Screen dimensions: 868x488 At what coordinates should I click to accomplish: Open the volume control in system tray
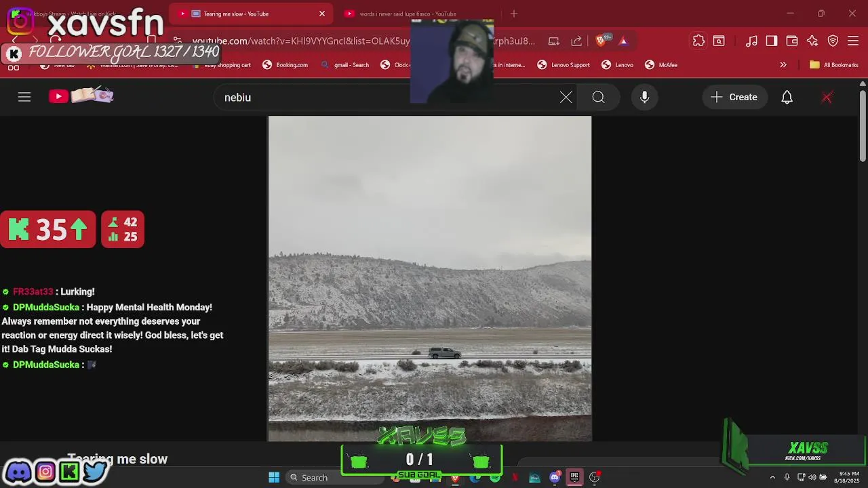click(812, 477)
